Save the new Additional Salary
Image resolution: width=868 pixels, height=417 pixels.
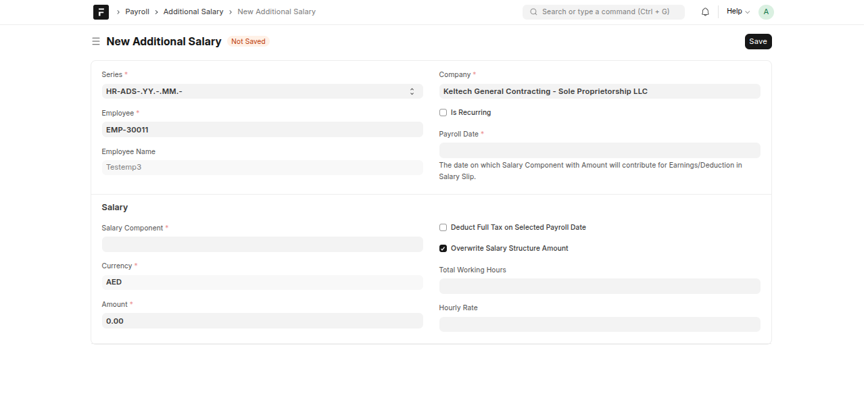click(758, 42)
